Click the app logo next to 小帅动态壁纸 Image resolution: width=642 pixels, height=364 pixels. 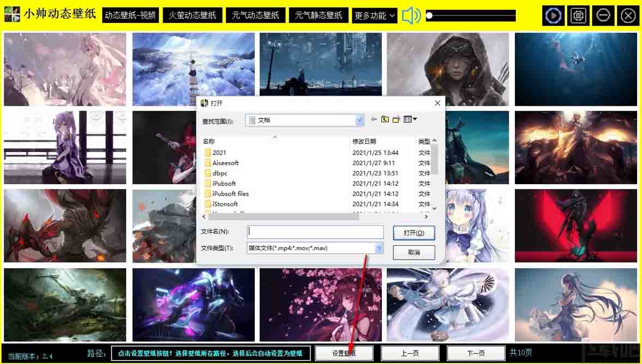tap(12, 14)
